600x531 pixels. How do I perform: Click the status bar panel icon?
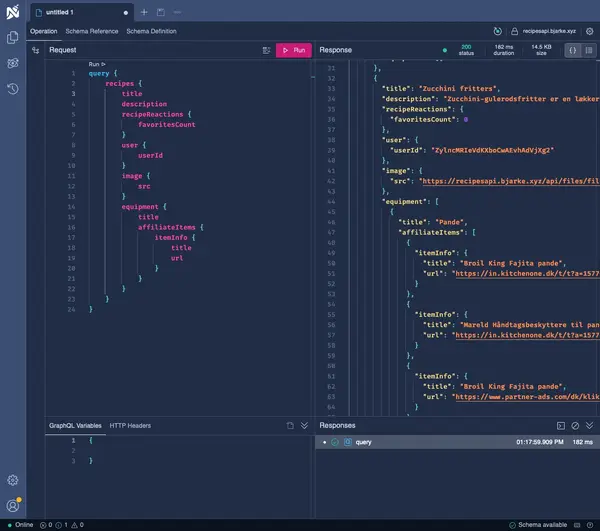pyautogui.click(x=577, y=525)
